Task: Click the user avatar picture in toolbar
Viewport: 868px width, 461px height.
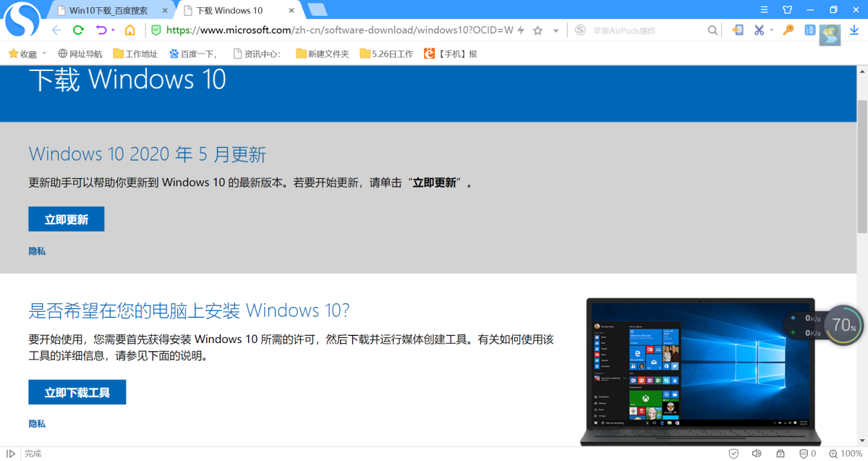Action: pyautogui.click(x=830, y=34)
